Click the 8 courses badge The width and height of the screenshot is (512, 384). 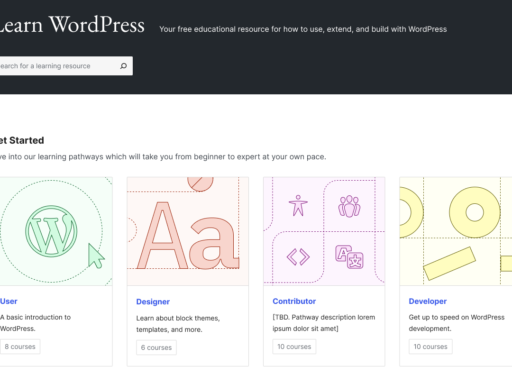[x=20, y=347]
